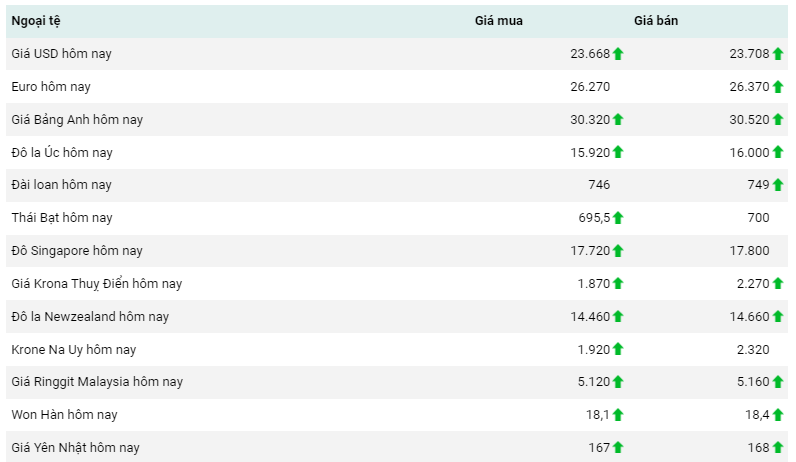
Task: Click the 'Giá Yên Nhật hôm nay' label
Action: click(75, 448)
